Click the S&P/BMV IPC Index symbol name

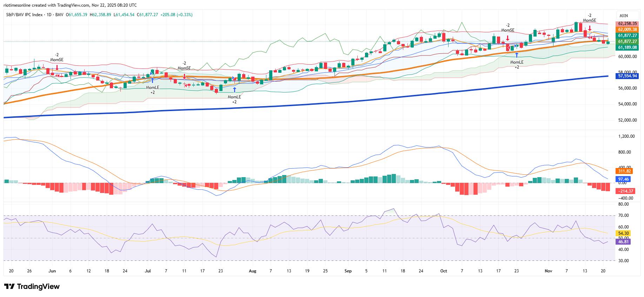(x=25, y=15)
